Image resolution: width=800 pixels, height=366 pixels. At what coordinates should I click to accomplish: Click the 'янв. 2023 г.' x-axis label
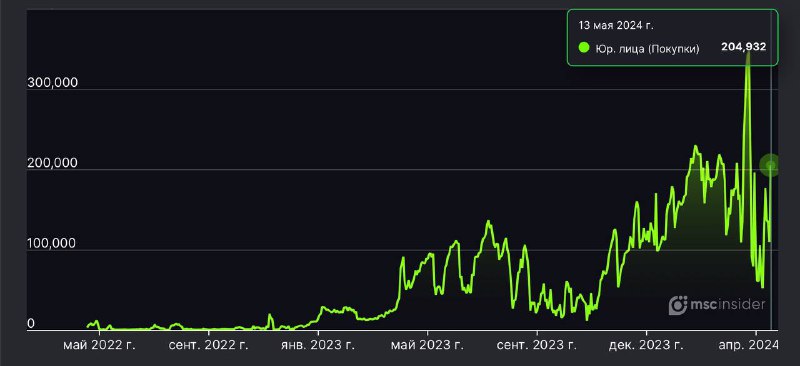(318, 346)
